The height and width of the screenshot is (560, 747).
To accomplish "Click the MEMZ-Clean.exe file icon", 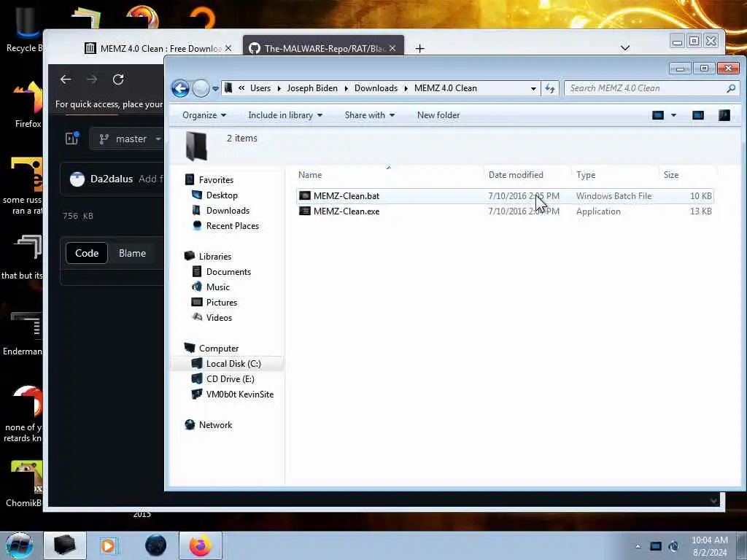I will (304, 211).
